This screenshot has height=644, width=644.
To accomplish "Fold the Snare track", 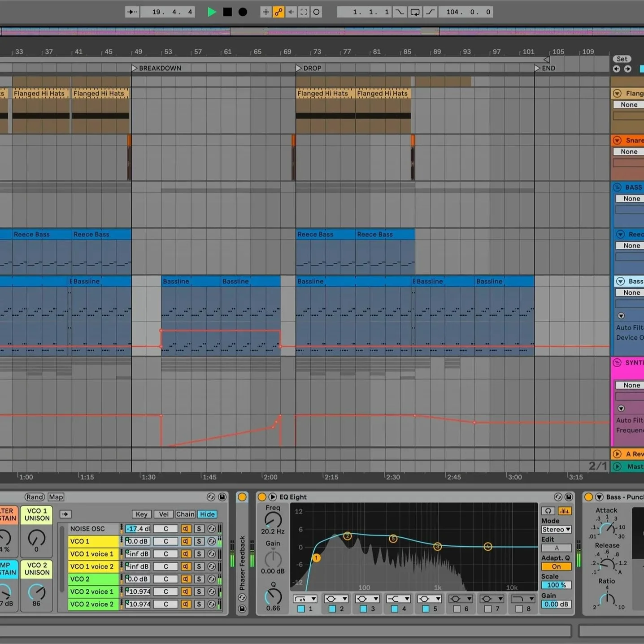I will (x=617, y=140).
